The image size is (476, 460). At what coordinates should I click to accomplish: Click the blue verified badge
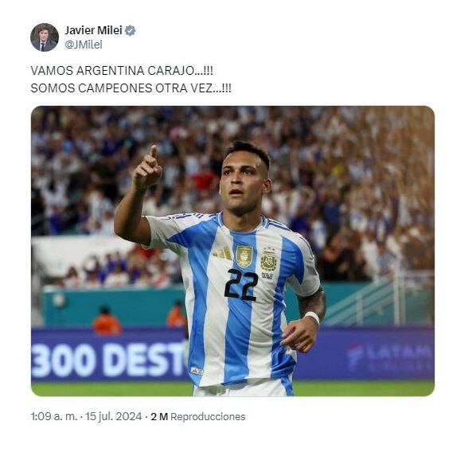[131, 30]
